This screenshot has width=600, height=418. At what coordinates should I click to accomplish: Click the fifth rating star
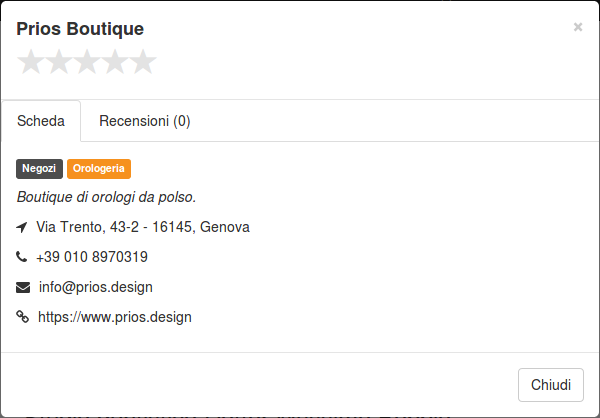(x=143, y=61)
